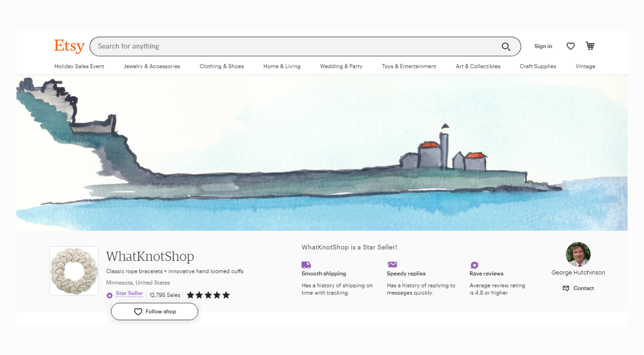Open Craft Supplies category
The image size is (644, 355).
click(x=538, y=66)
